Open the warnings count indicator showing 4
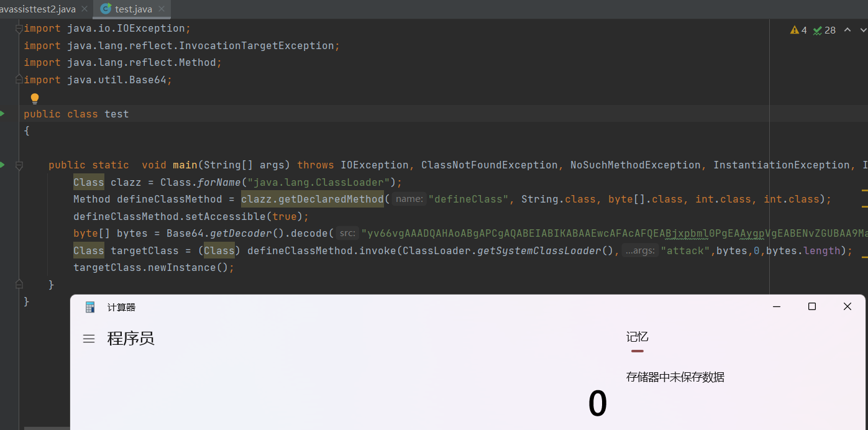This screenshot has height=430, width=868. (x=798, y=30)
